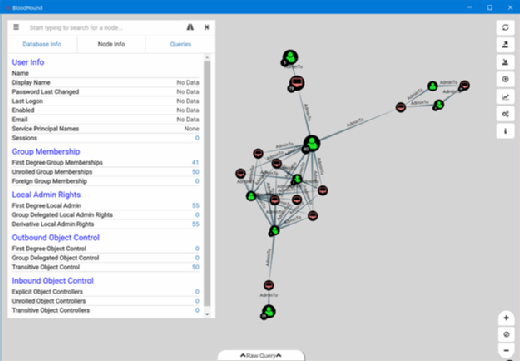Click Group Delegated Local Admin Rights value
Viewport: 520px width, 361px height.
click(x=197, y=215)
